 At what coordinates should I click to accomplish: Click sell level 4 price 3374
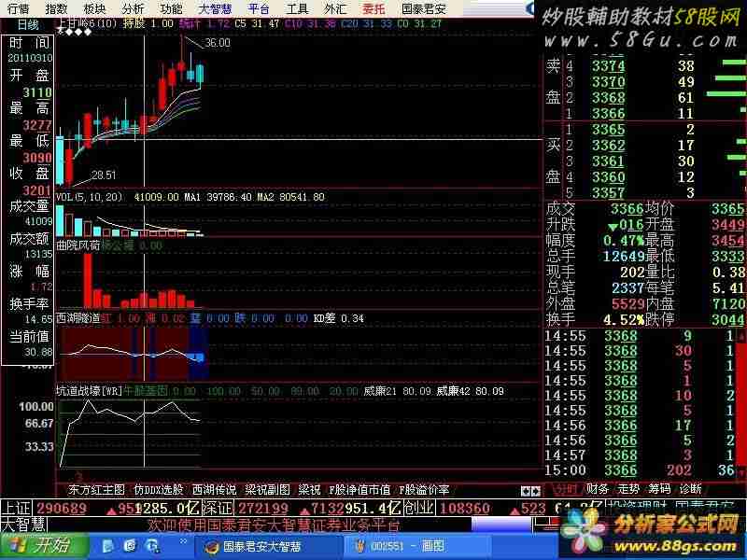(x=609, y=65)
